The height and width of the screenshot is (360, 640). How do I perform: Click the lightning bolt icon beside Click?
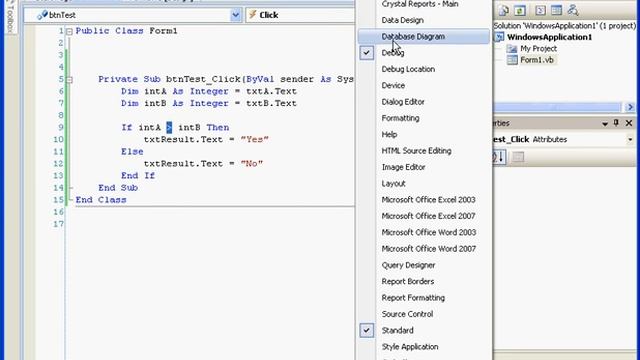click(x=253, y=15)
